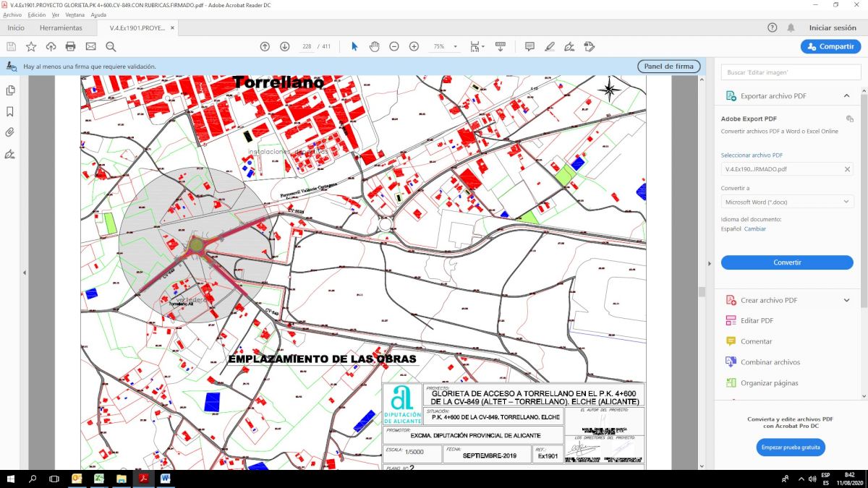This screenshot has width=868, height=488.
Task: Click the Cambiar language link
Action: point(755,229)
